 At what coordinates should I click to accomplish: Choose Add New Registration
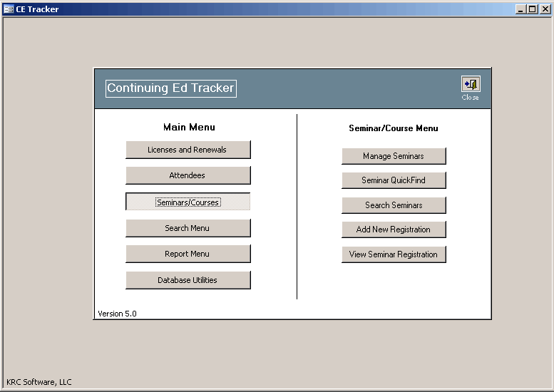394,229
